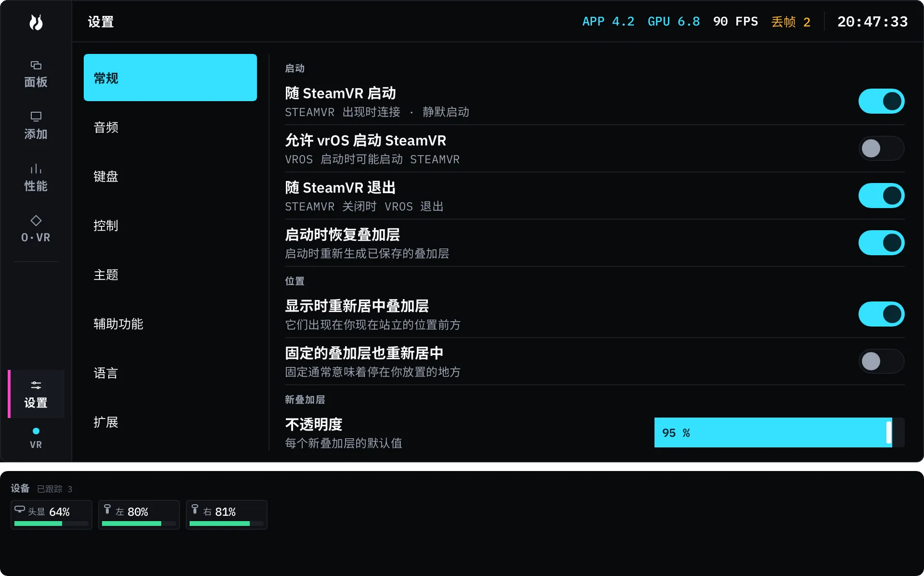Open the 语言 settings tab
Image resolution: width=924 pixels, height=576 pixels.
[170, 373]
